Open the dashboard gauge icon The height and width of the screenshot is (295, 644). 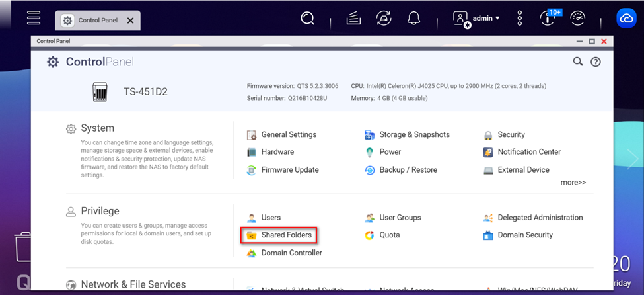click(x=579, y=19)
